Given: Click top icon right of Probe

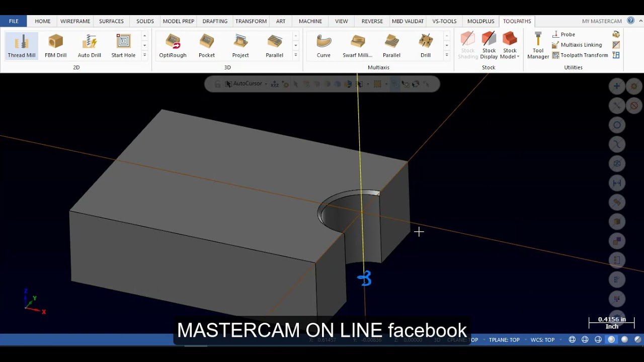Looking at the screenshot, I should 616,34.
